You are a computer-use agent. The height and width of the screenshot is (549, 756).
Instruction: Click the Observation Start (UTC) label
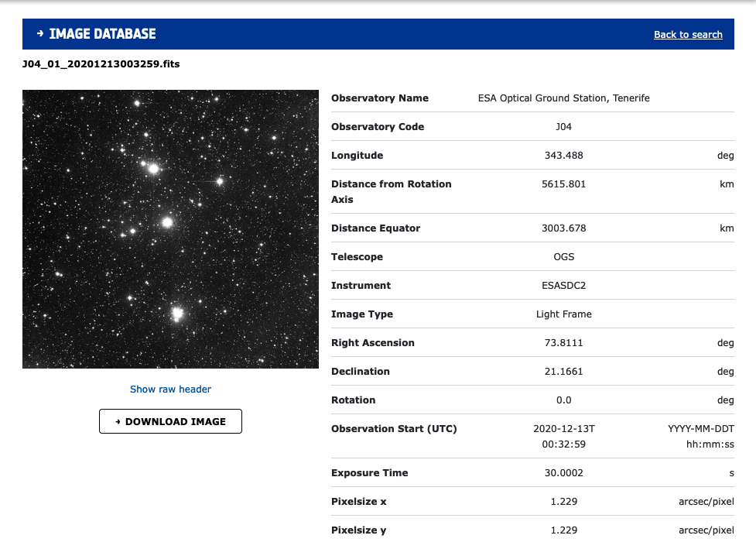394,429
